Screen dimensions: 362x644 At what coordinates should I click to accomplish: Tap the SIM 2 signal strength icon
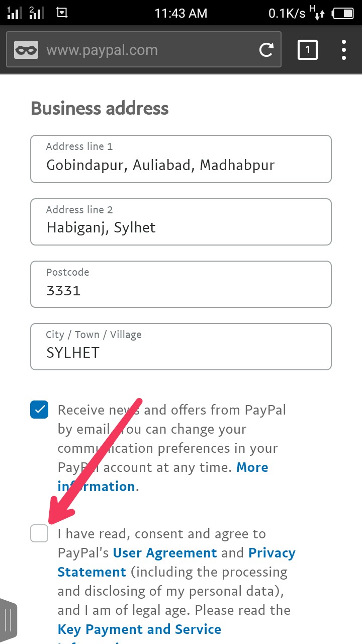[x=36, y=13]
